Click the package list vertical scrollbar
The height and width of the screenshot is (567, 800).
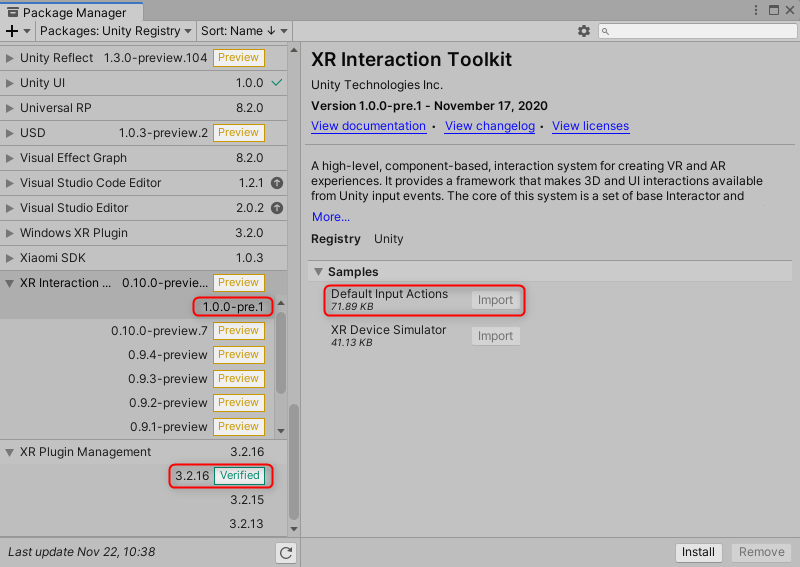click(x=294, y=460)
